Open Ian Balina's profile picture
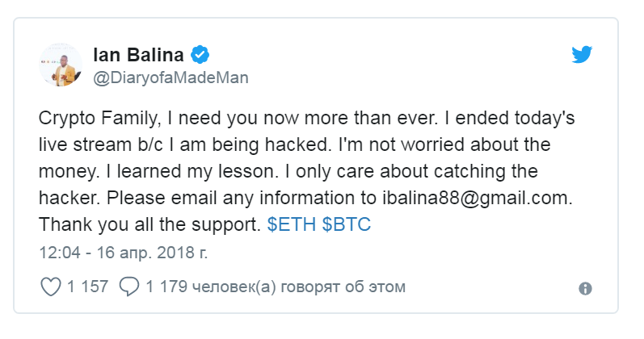Screen dimensions: 644x339 (61, 65)
